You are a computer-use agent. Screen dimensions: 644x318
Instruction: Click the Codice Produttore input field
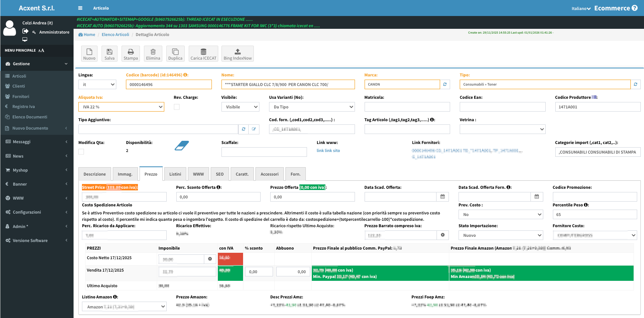pos(598,107)
